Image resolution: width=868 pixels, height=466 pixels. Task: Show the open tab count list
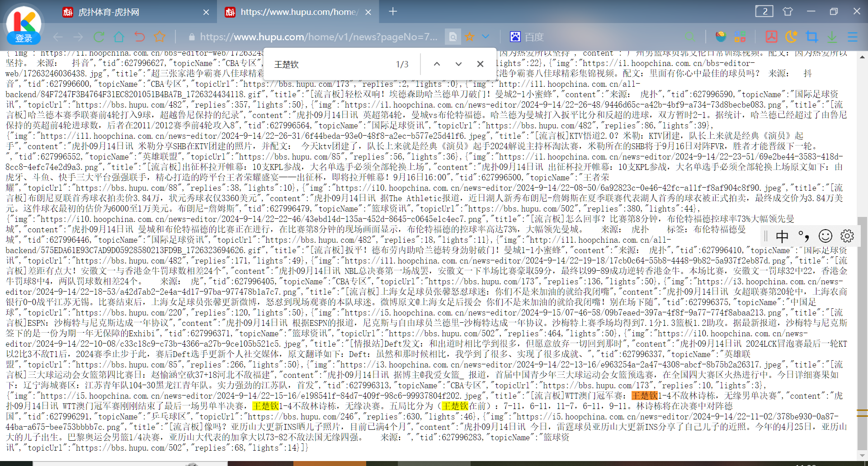tap(764, 11)
